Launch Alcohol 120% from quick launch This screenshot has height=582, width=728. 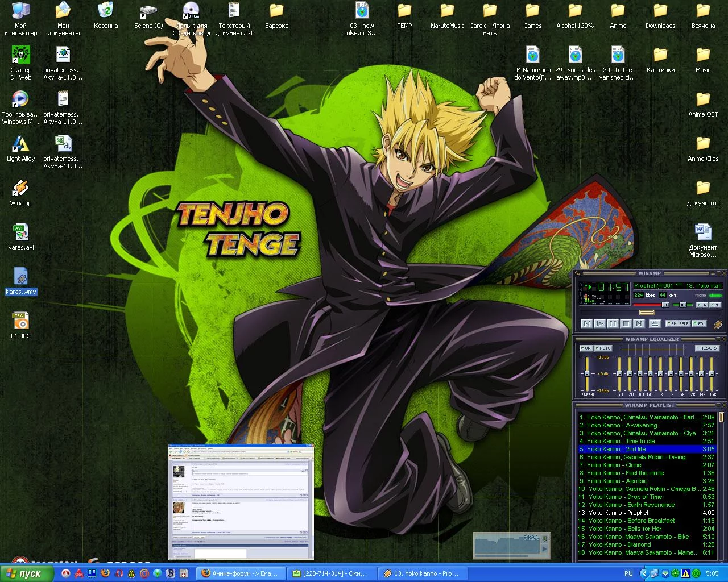coord(78,573)
